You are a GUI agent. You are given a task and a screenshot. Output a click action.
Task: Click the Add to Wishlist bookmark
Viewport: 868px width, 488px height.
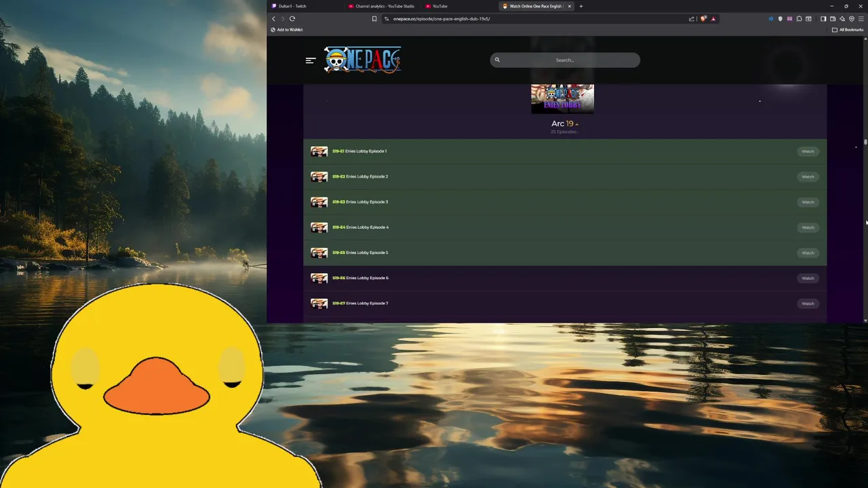(x=287, y=30)
